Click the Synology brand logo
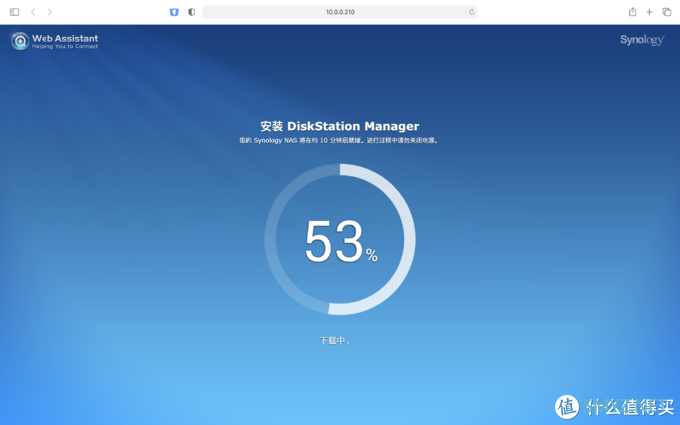680x425 pixels. tap(642, 40)
